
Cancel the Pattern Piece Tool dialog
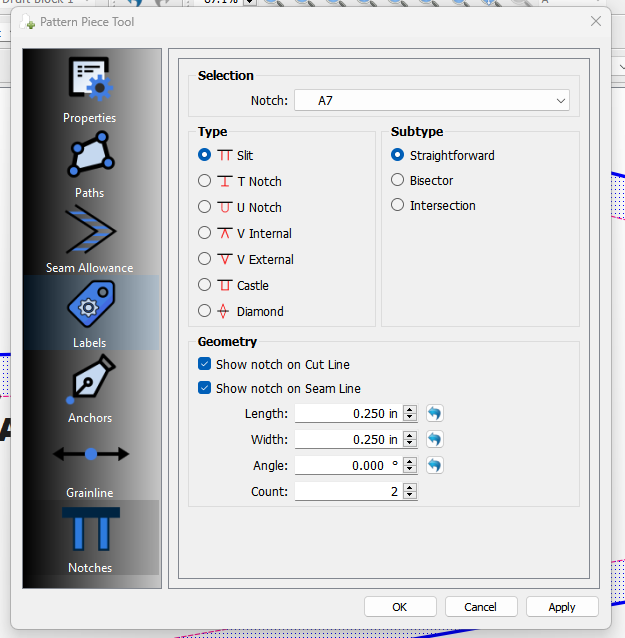tap(481, 607)
